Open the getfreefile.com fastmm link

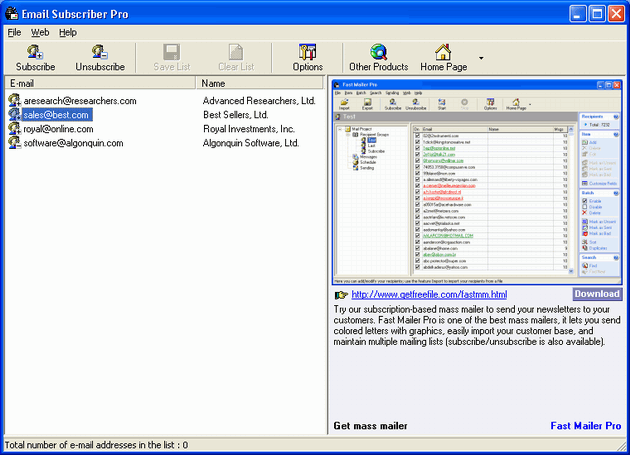[x=429, y=295]
